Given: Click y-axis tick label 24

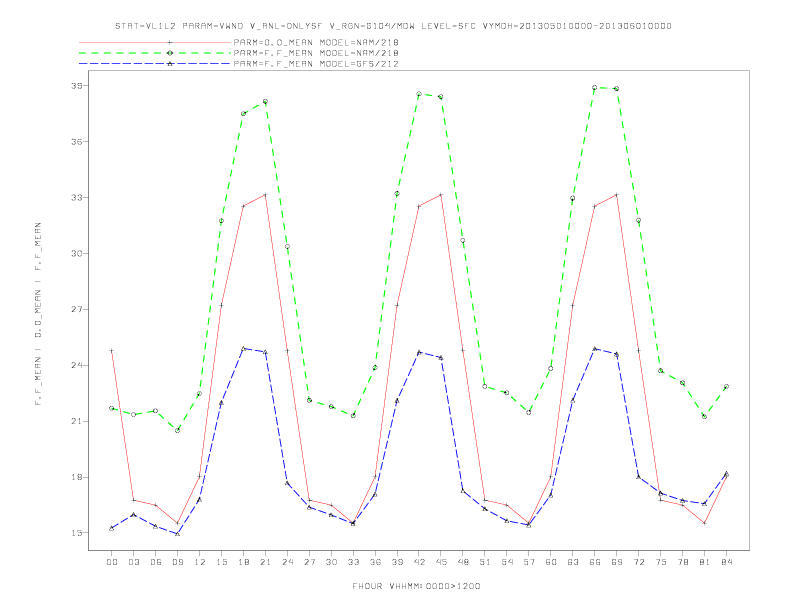Looking at the screenshot, I should (76, 365).
